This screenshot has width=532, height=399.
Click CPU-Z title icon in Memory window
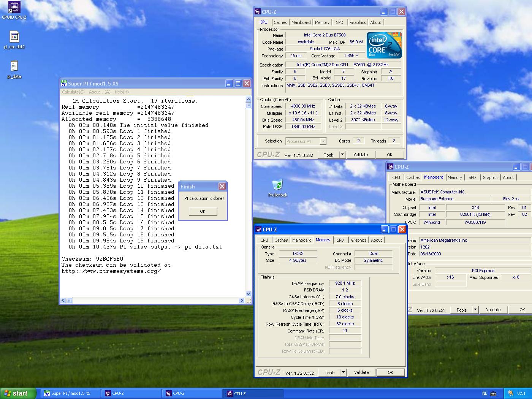click(x=259, y=230)
